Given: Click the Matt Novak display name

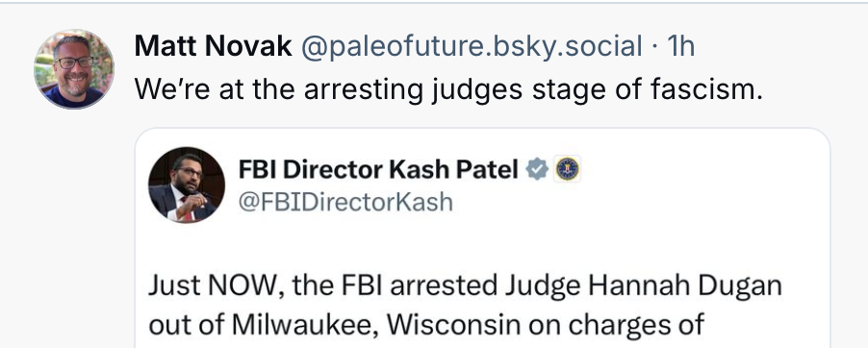Looking at the screenshot, I should coord(213,46).
